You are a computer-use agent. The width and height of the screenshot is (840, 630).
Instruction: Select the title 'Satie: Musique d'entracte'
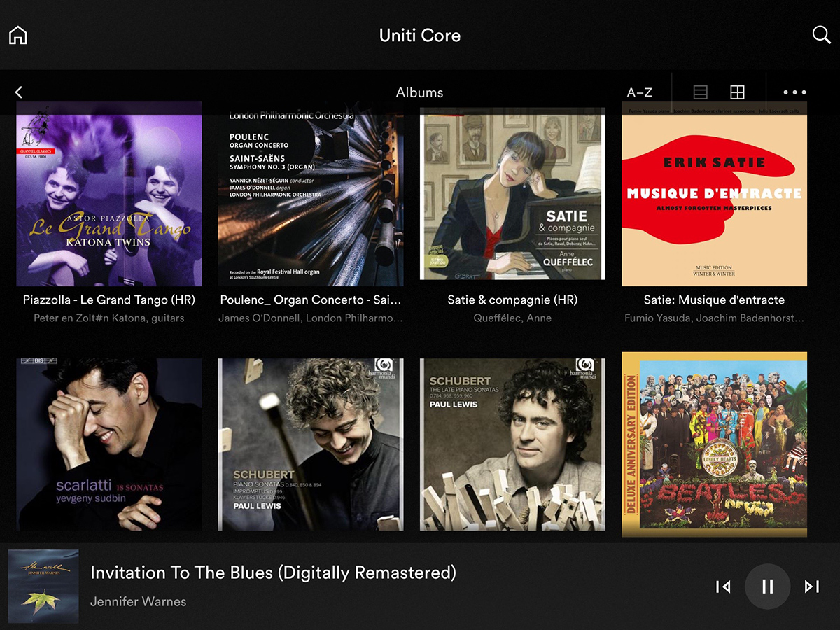(x=715, y=300)
